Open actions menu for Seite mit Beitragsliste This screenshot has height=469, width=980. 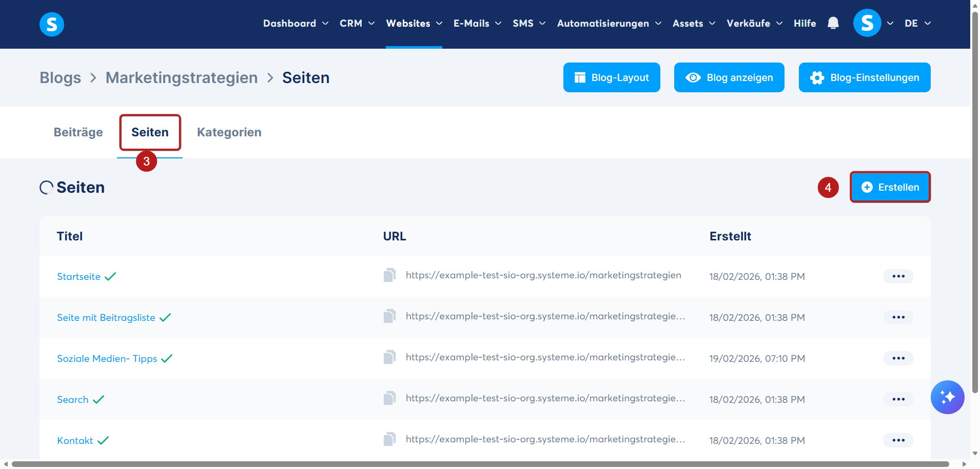point(898,317)
